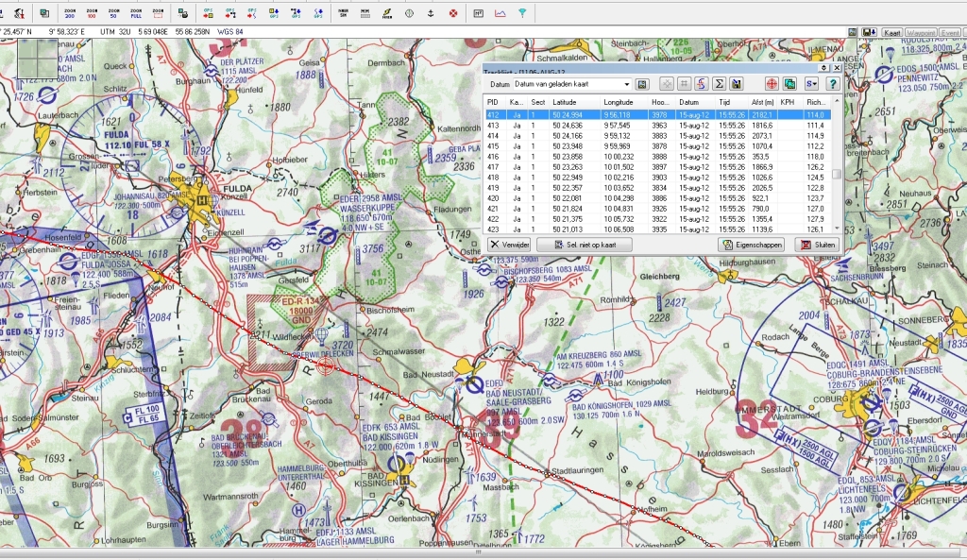Click the red lifebuoy icon in toolbar
The image size is (967, 560).
click(453, 13)
